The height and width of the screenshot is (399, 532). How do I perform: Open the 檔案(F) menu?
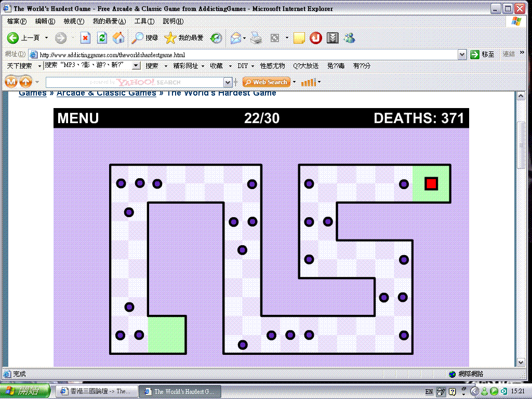point(17,21)
